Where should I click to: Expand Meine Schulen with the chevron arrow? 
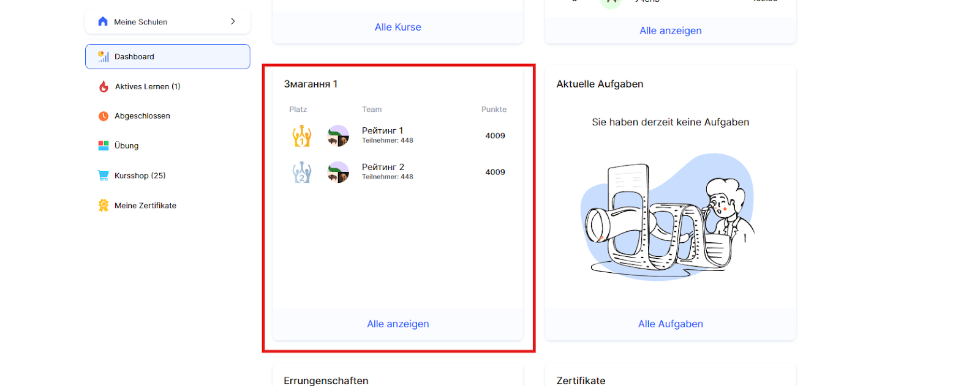click(x=233, y=21)
